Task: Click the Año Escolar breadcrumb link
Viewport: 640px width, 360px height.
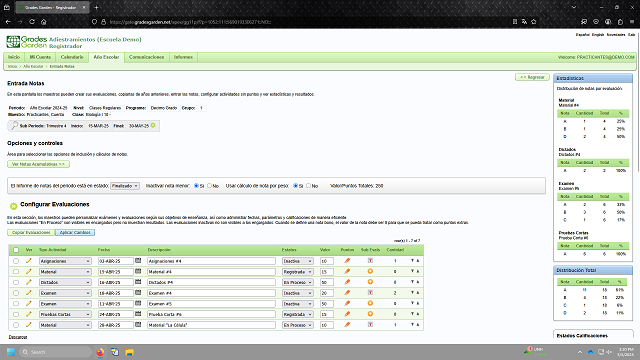Action: click(x=33, y=66)
